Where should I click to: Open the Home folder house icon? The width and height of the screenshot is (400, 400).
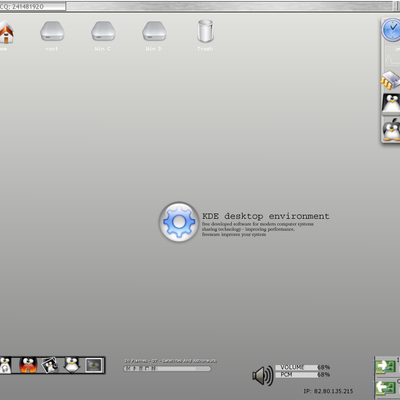(6, 32)
